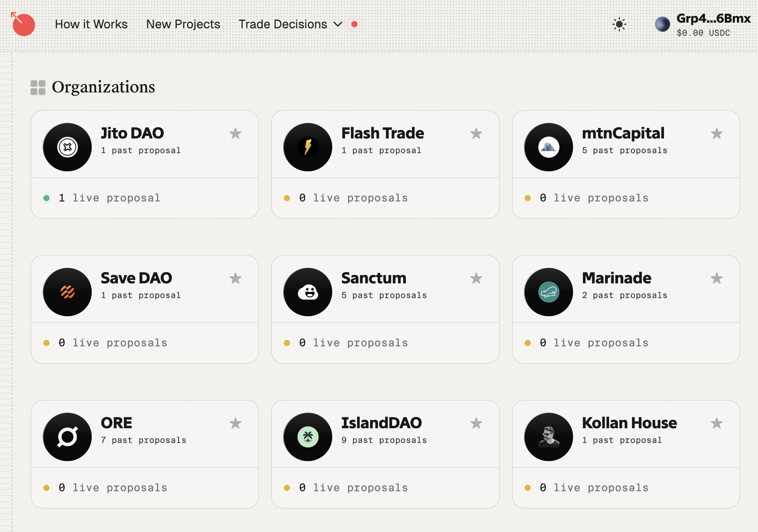The height and width of the screenshot is (532, 758).
Task: Click the mtnCapital mountain logo
Action: point(548,147)
